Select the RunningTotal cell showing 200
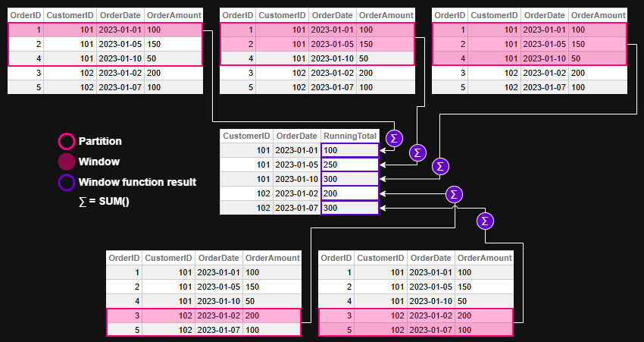The width and height of the screenshot is (644, 342). click(x=349, y=193)
